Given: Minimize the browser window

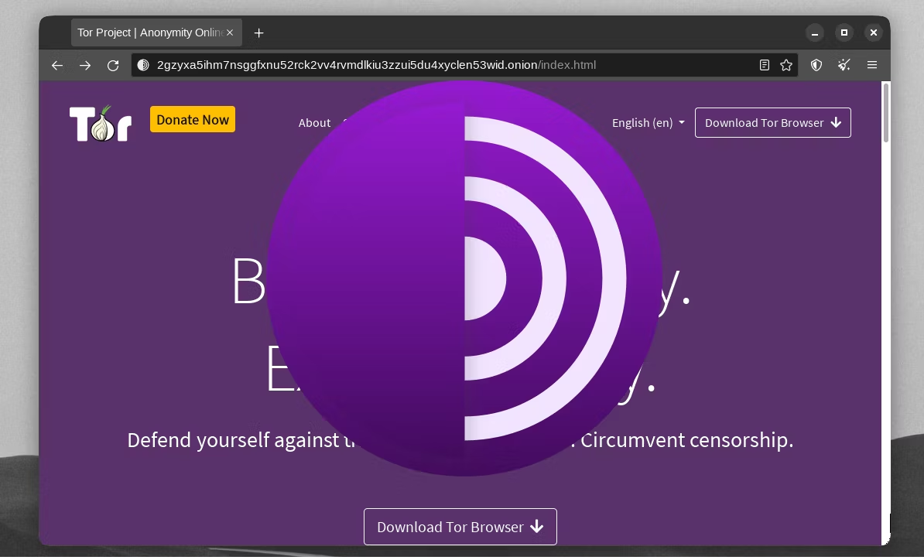Looking at the screenshot, I should (x=815, y=33).
